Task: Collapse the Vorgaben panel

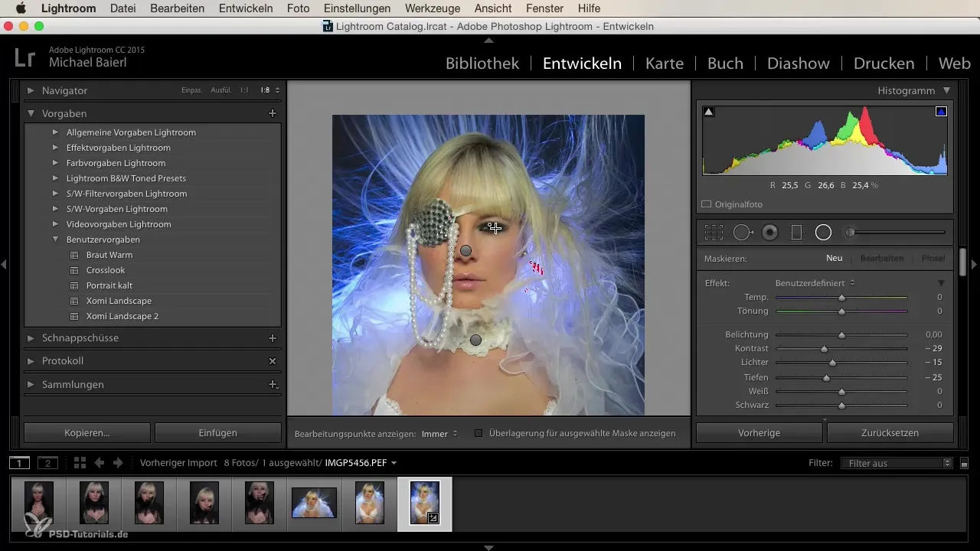Action: 31,113
